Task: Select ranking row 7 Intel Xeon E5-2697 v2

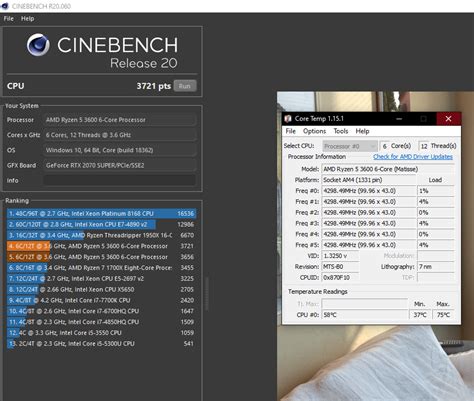Action: (101, 278)
